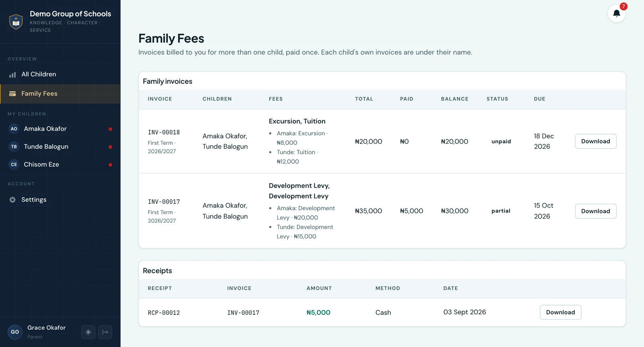644x347 pixels.
Task: Click RCP-00012 receipt number
Action: (x=164, y=313)
